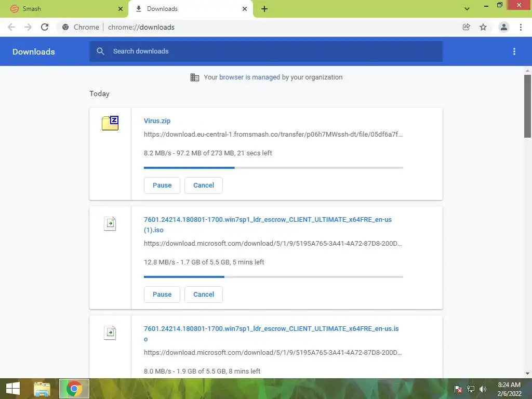Close the Smash tab
The image size is (532, 399).
click(x=121, y=9)
